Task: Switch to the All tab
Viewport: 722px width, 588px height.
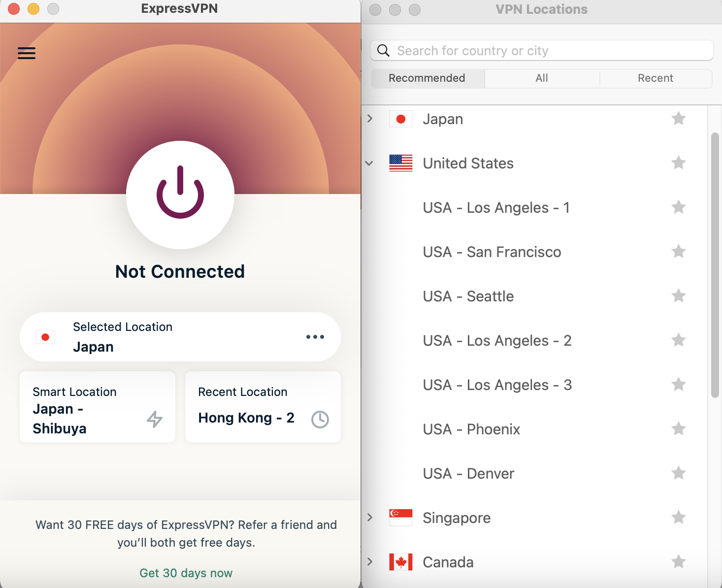Action: (x=542, y=78)
